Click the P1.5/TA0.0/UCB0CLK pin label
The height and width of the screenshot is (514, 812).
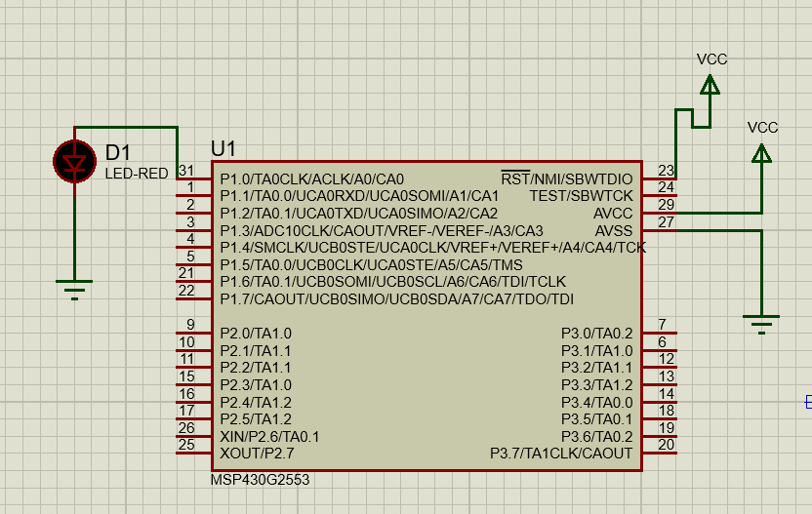pyautogui.click(x=371, y=265)
